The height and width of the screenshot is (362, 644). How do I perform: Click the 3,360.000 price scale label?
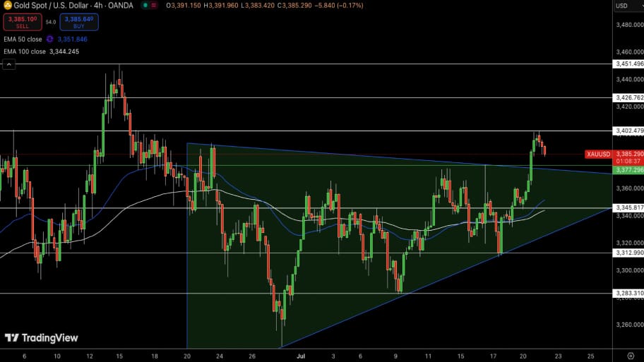click(x=630, y=188)
